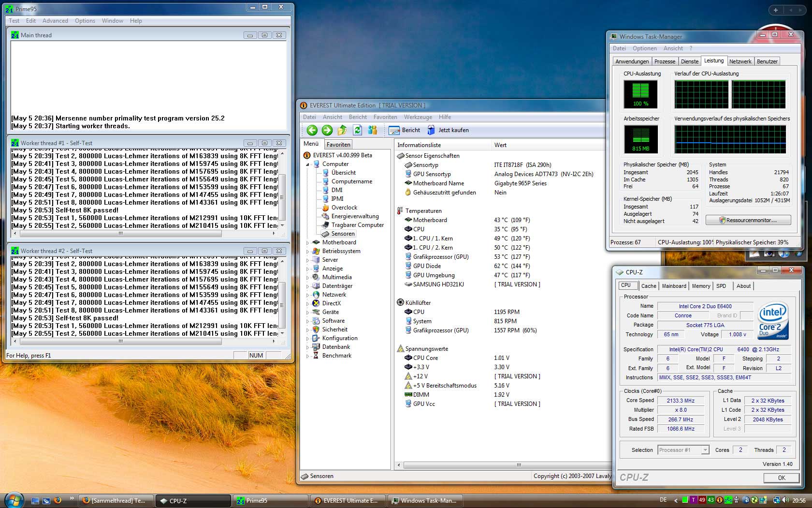Open the Windows Start orb
The image size is (812, 508).
(14, 500)
